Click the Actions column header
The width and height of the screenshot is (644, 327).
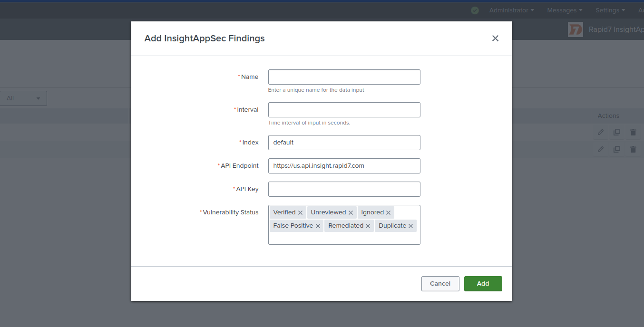click(x=608, y=115)
